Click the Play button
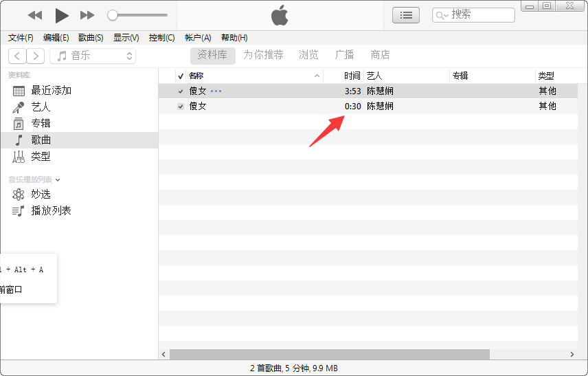This screenshot has height=376, width=588. 62,15
